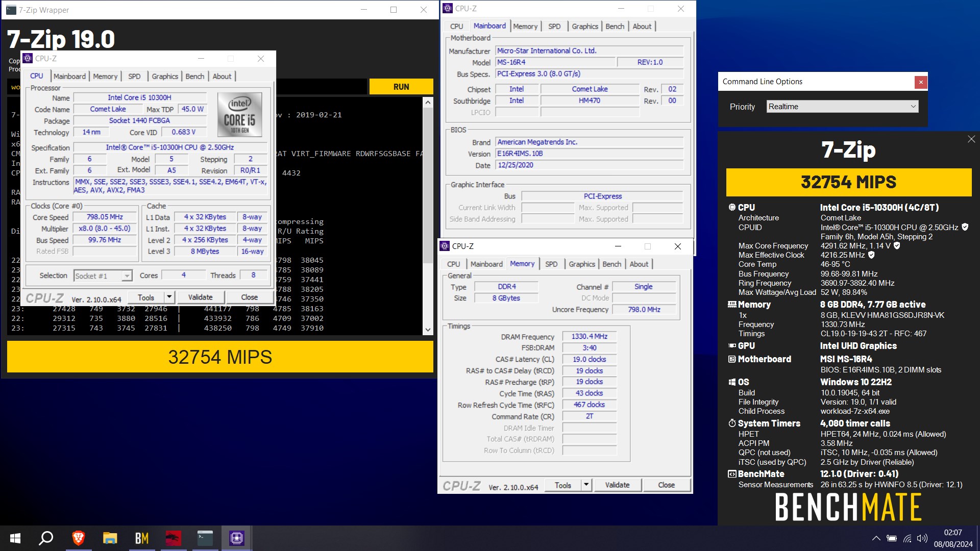Click the battery tray icon
Image resolution: width=980 pixels, height=551 pixels.
pos(892,538)
